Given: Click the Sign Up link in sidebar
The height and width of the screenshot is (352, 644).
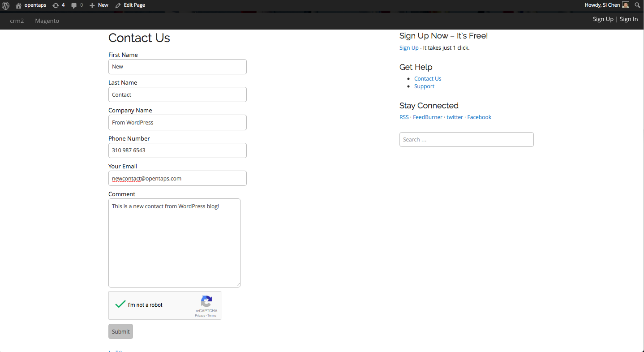Looking at the screenshot, I should [x=409, y=48].
